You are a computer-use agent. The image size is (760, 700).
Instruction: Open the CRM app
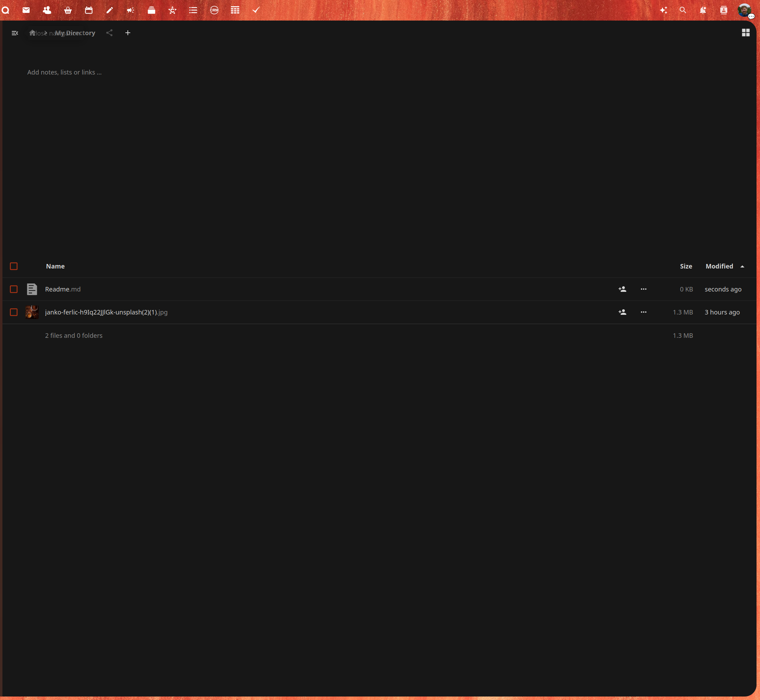point(214,10)
